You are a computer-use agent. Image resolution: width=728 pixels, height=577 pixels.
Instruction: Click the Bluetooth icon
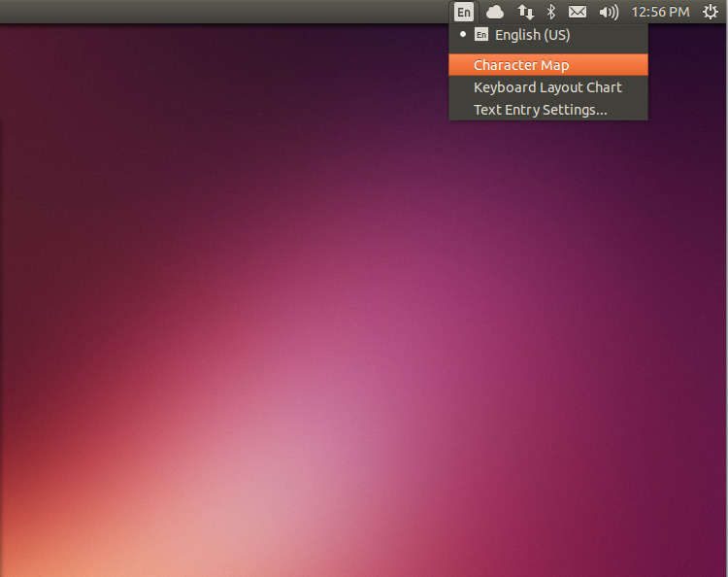[550, 12]
